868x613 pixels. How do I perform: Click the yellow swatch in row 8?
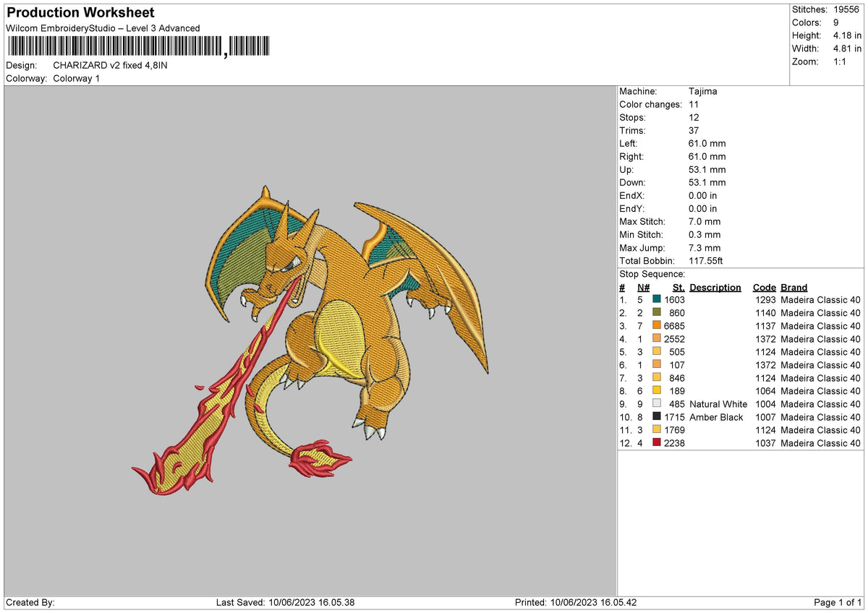pos(657,391)
